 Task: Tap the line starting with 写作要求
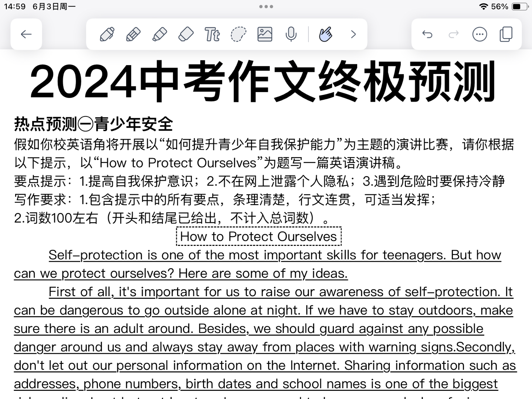click(x=226, y=200)
